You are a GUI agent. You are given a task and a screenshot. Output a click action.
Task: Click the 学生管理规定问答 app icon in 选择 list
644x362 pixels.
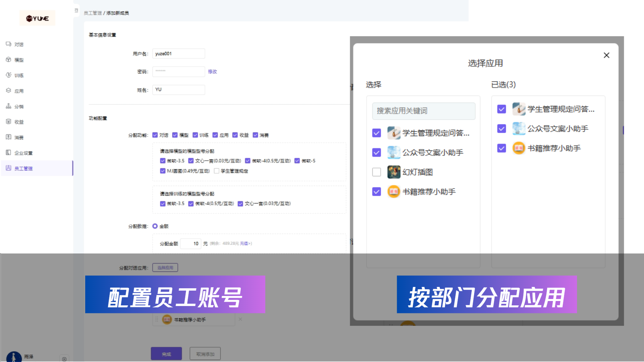point(394,133)
